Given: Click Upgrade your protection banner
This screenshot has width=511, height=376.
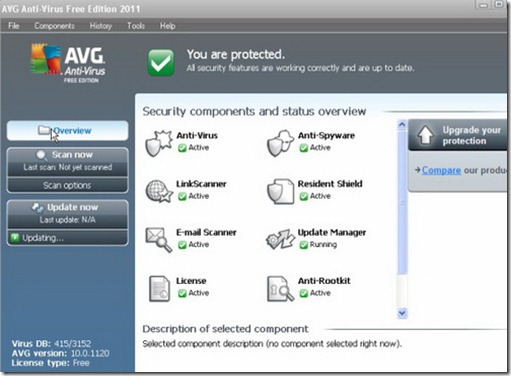Looking at the screenshot, I should pyautogui.click(x=458, y=135).
